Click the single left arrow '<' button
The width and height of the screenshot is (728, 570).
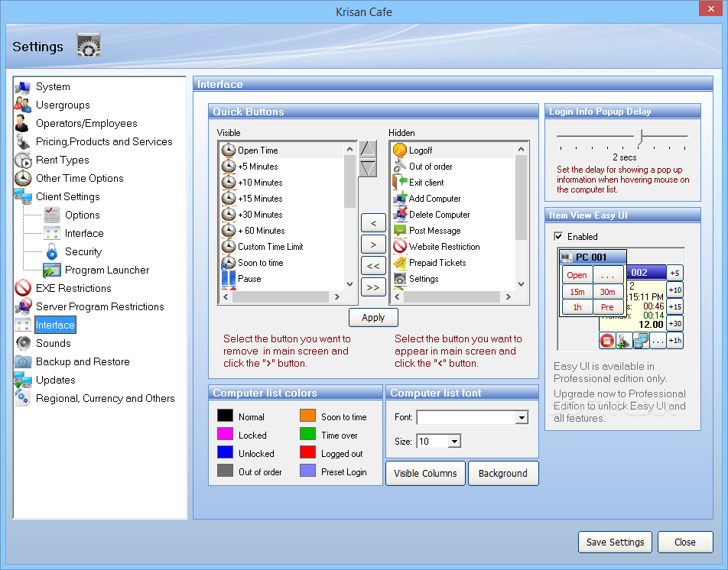click(x=373, y=223)
